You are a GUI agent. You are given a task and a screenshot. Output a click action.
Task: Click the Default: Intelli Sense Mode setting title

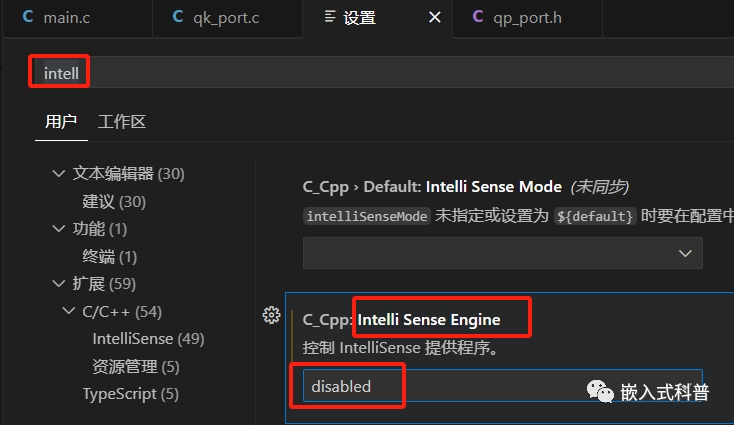click(432, 187)
